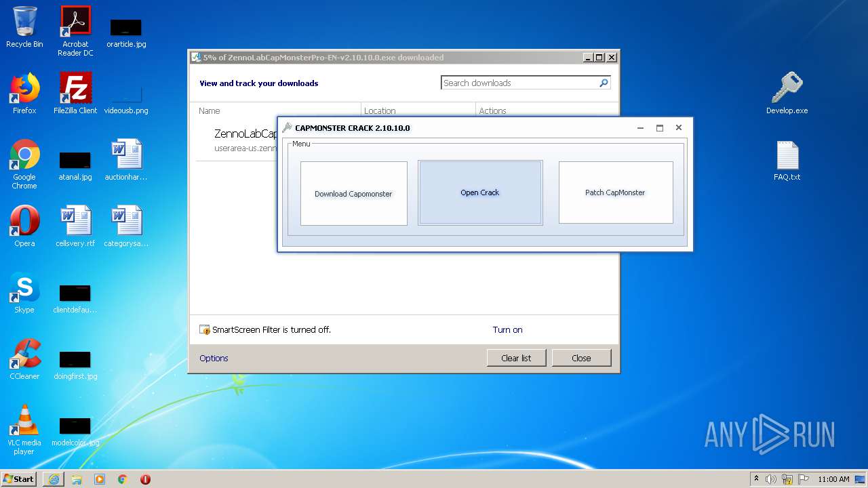Open the Opera taskbar icon

pos(145,479)
